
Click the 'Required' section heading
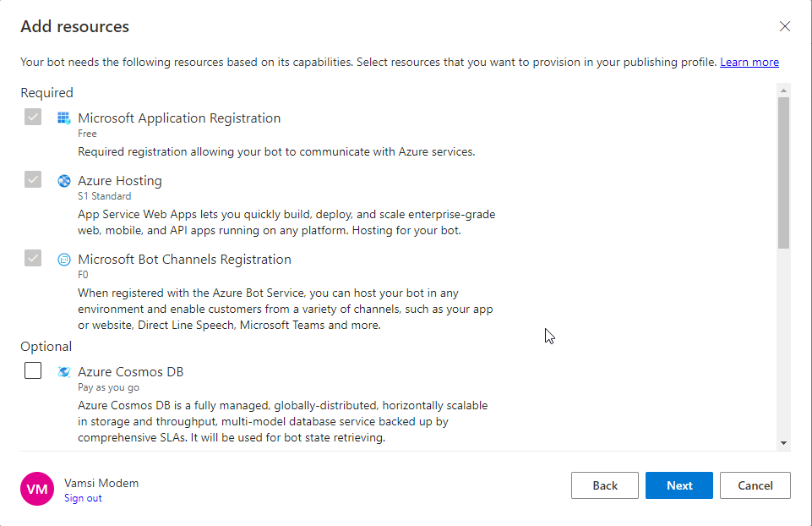[46, 93]
